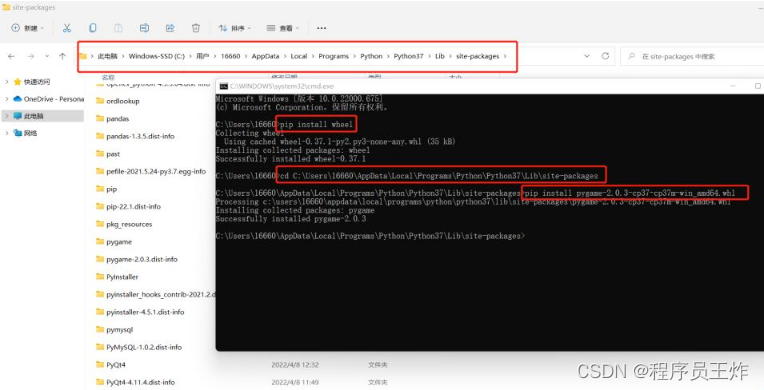Click the cmd.exe window title icon
The width and height of the screenshot is (764, 390).
pyautogui.click(x=224, y=86)
